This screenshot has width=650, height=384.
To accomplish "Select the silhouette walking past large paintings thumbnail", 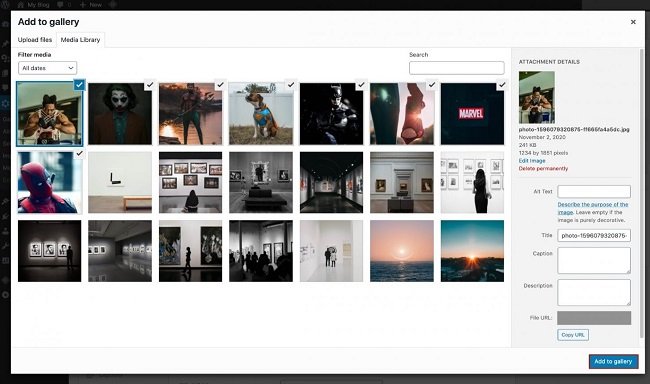I will click(x=190, y=251).
